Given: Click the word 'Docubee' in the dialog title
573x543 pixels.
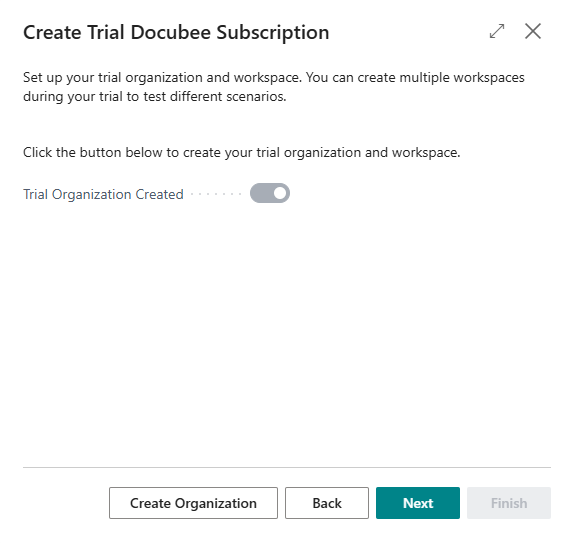Looking at the screenshot, I should [x=171, y=33].
